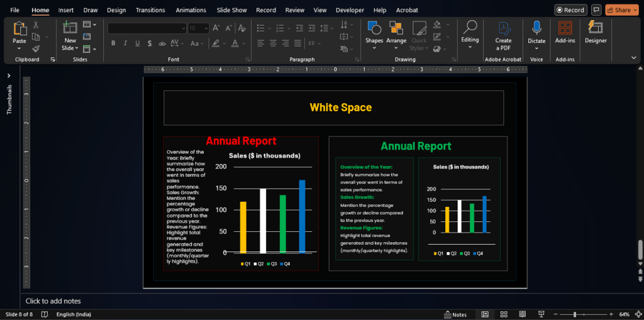
Task: Toggle Underline formatting
Action: pos(138,43)
